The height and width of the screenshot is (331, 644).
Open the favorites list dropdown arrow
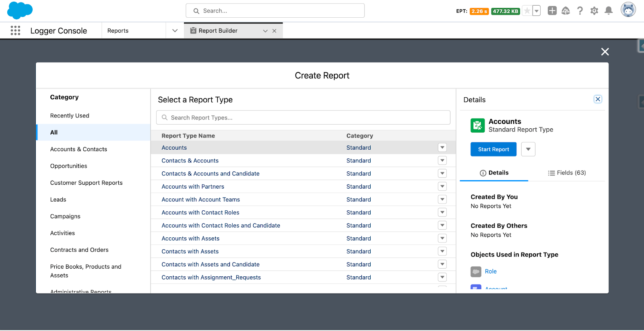click(537, 11)
